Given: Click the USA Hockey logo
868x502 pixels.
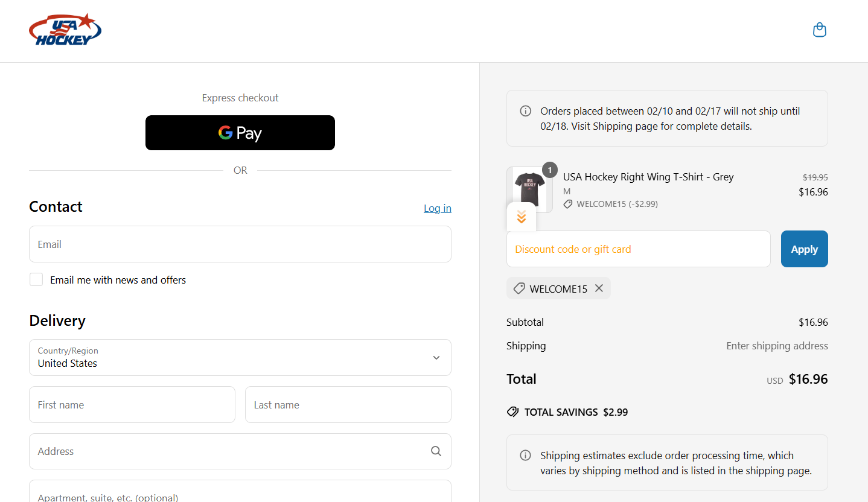Looking at the screenshot, I should click(x=65, y=30).
